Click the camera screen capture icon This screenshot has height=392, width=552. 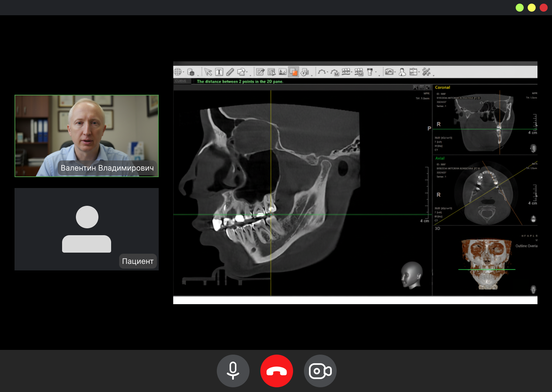click(x=389, y=72)
